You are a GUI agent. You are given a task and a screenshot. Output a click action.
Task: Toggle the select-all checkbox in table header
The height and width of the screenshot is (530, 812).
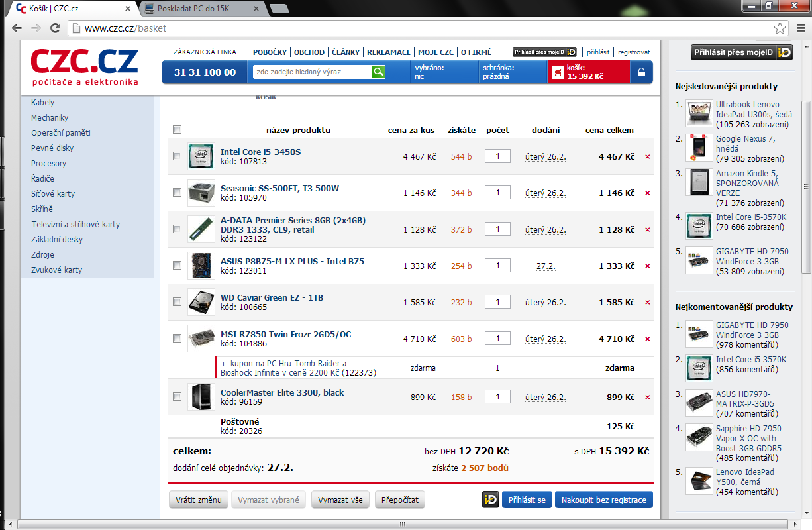coord(177,130)
